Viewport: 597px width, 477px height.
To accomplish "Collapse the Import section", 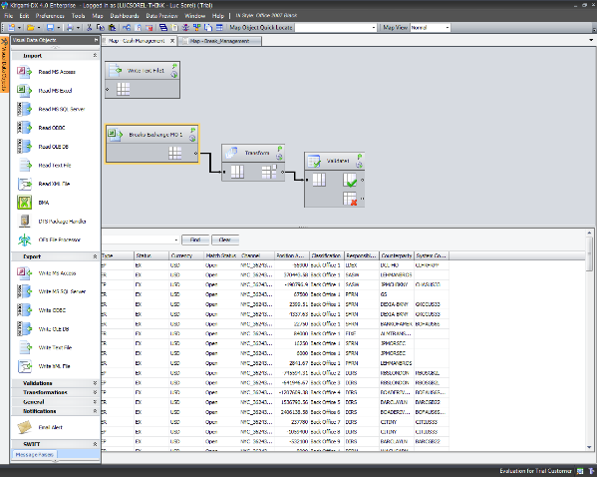I will (95, 56).
